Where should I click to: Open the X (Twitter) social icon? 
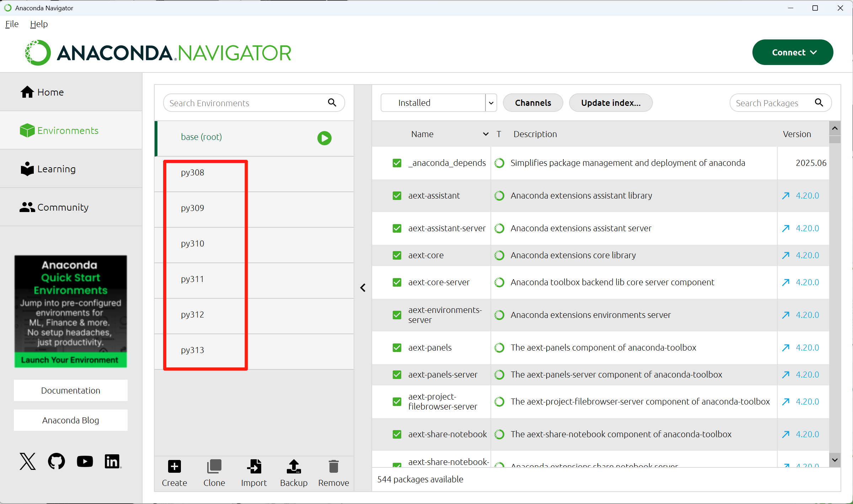click(28, 461)
